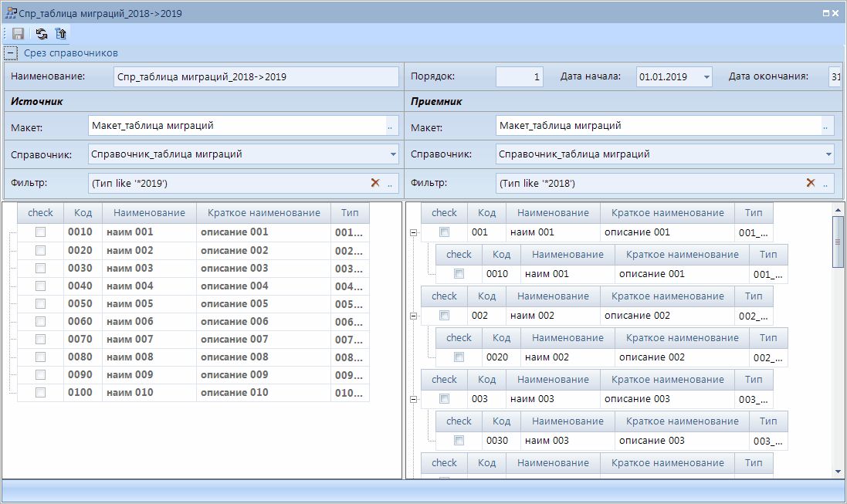Click the export up-arrow toolbar icon
Screen dimensions: 847x504
[x=61, y=33]
